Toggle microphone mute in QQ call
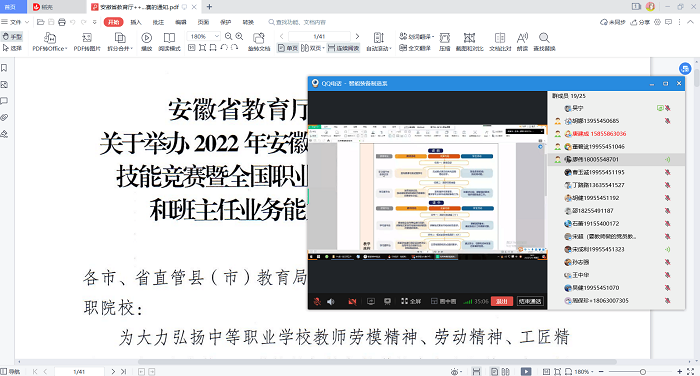The image size is (700, 376). pos(317,301)
